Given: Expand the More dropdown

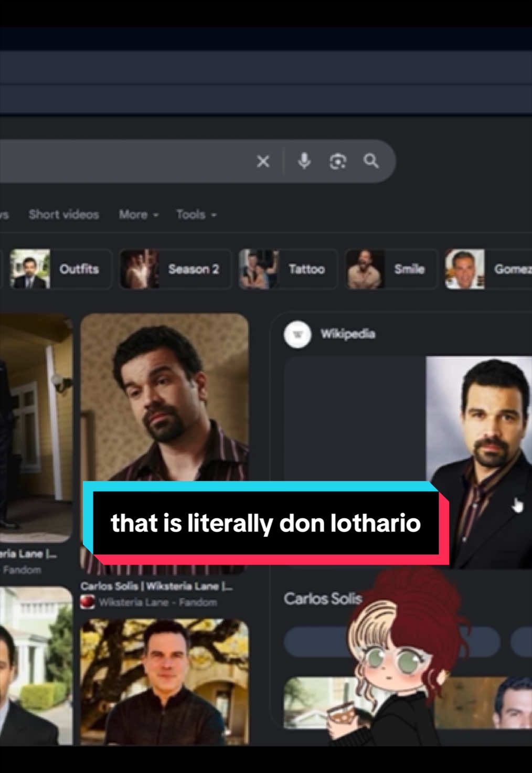Looking at the screenshot, I should pos(139,215).
